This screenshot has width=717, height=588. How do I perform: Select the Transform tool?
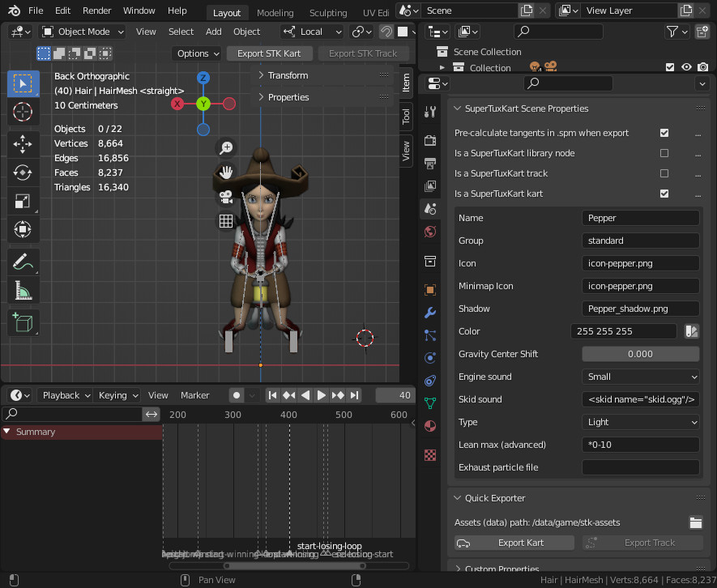pos(23,229)
